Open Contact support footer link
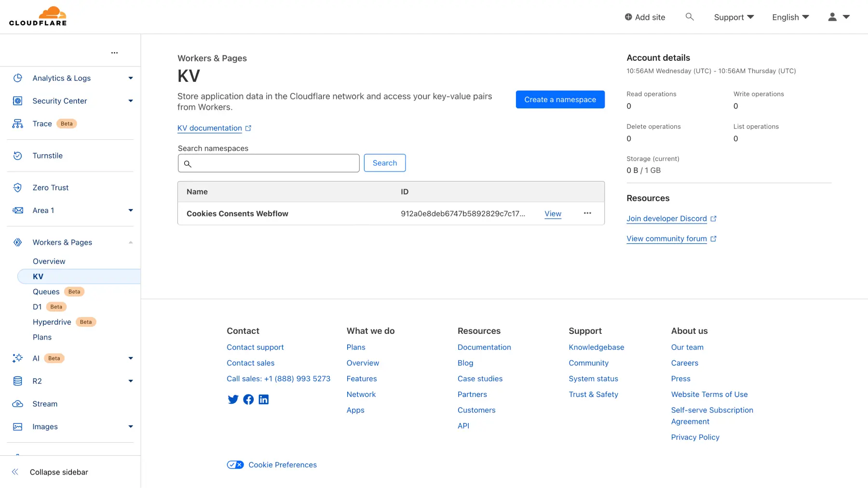The height and width of the screenshot is (488, 868). (255, 347)
